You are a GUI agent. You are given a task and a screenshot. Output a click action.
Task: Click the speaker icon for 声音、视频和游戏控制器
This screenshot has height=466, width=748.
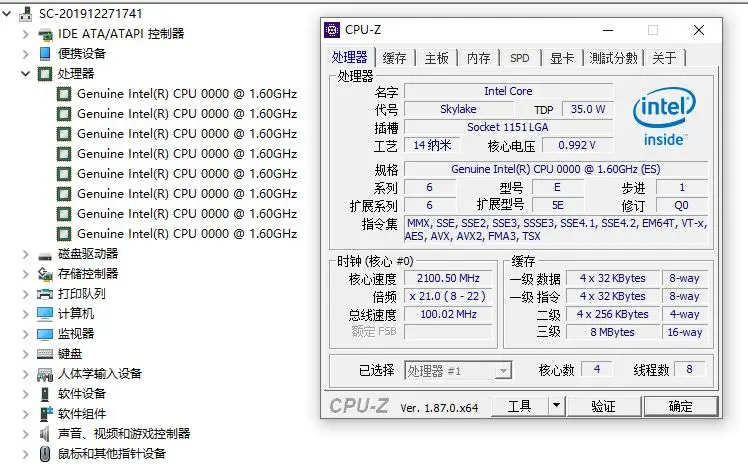pyautogui.click(x=45, y=434)
